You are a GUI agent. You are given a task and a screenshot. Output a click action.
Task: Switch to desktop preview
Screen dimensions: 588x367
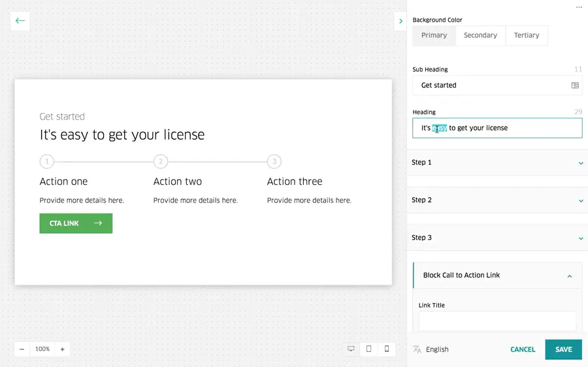(x=351, y=349)
